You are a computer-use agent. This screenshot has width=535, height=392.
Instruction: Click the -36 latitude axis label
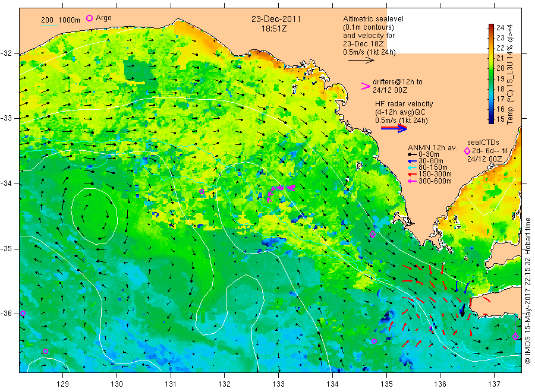coord(7,314)
